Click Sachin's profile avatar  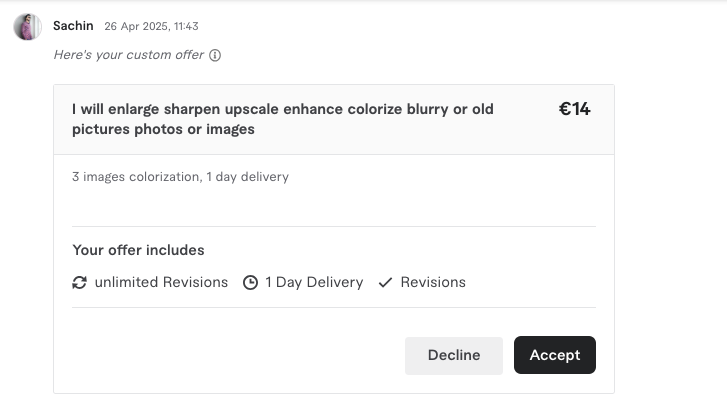pos(27,27)
